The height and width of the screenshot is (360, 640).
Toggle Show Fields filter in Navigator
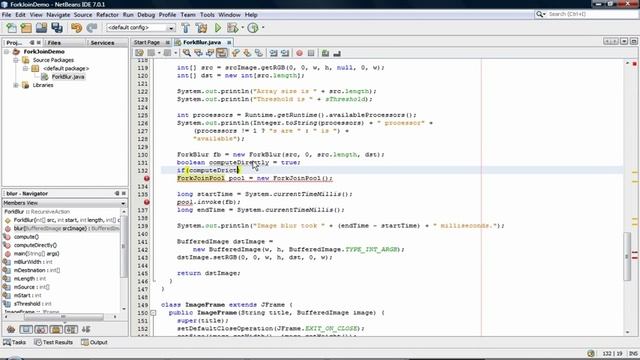(x=26, y=329)
